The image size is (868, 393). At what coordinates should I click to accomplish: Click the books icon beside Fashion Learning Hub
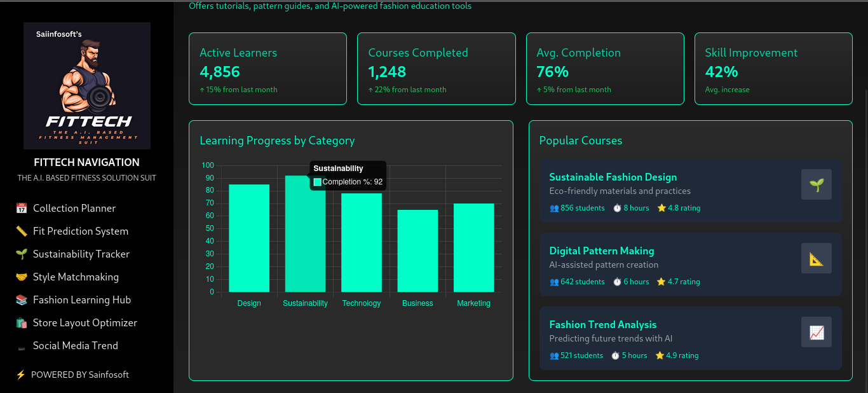point(22,300)
